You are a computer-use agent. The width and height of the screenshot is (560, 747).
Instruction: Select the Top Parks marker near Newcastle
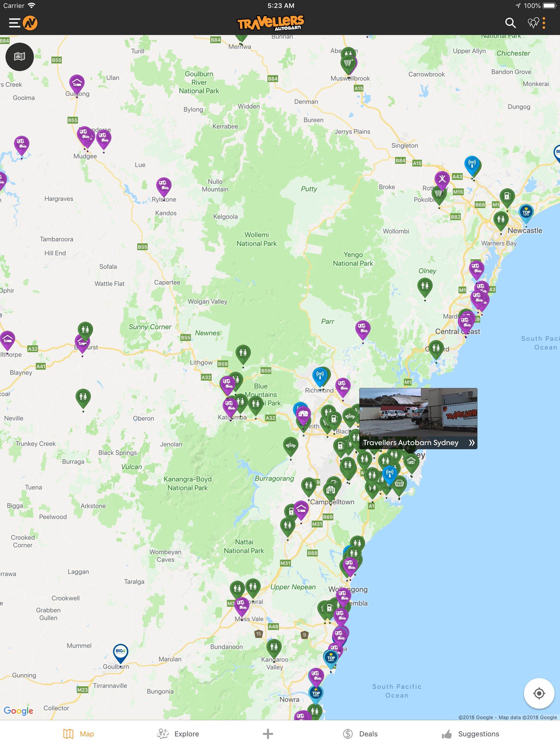point(526,213)
